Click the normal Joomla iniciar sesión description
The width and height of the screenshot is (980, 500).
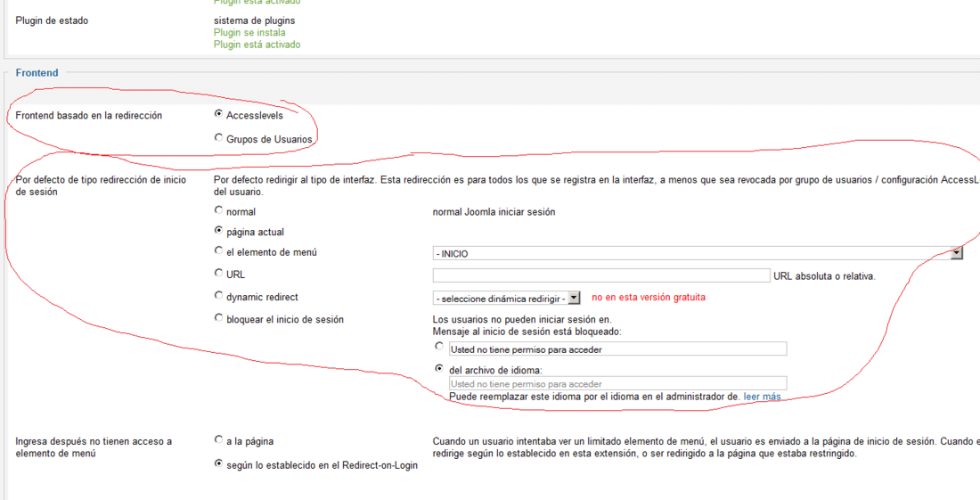click(x=494, y=212)
